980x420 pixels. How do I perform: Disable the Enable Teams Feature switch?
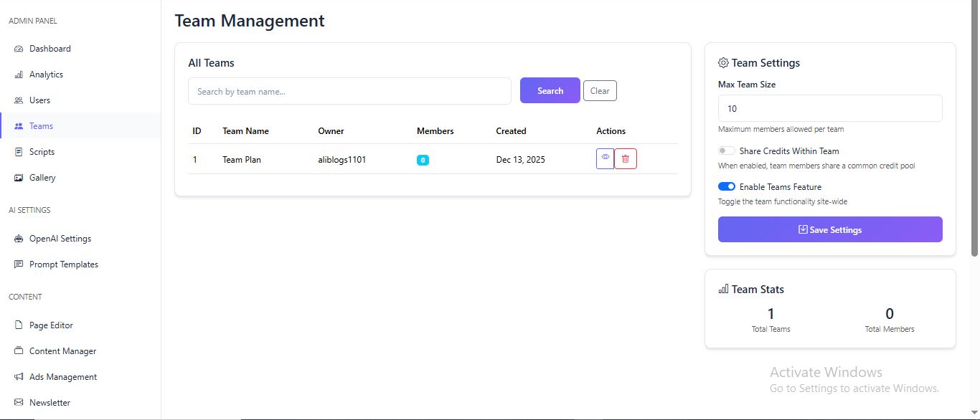[x=727, y=187]
